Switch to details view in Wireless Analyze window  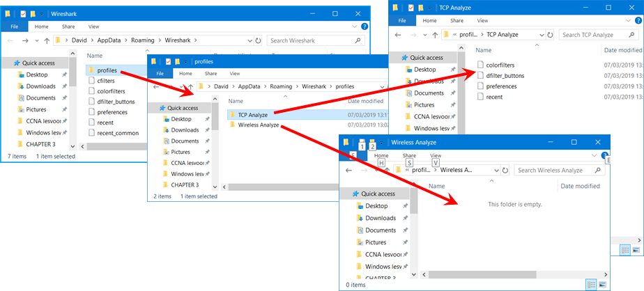[x=591, y=284]
